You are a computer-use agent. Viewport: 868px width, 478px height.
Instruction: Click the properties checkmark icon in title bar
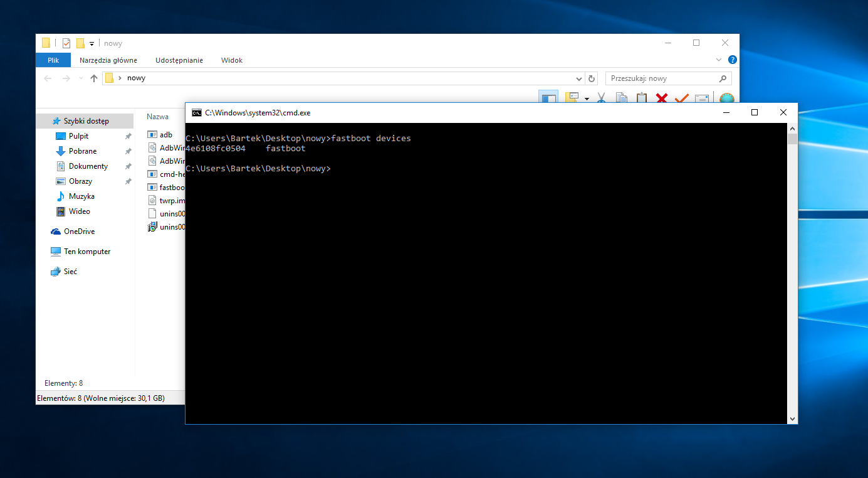pos(66,43)
